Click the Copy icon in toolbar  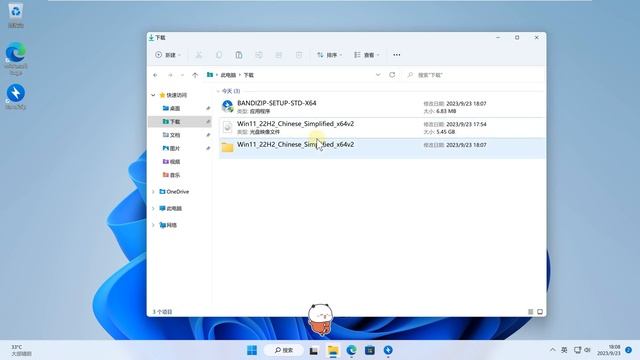pos(219,55)
